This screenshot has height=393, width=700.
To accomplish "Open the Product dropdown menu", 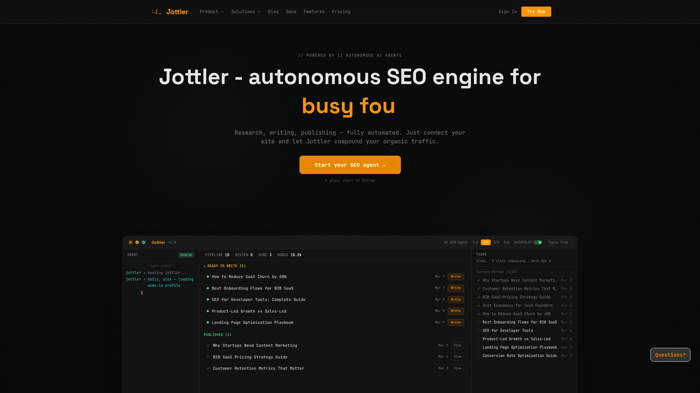I will point(211,12).
